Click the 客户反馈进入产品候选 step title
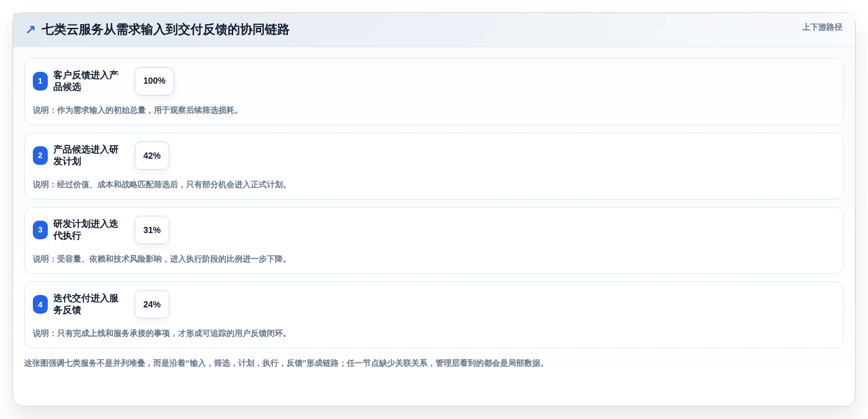Viewport: 868px width, 419px height. (86, 81)
